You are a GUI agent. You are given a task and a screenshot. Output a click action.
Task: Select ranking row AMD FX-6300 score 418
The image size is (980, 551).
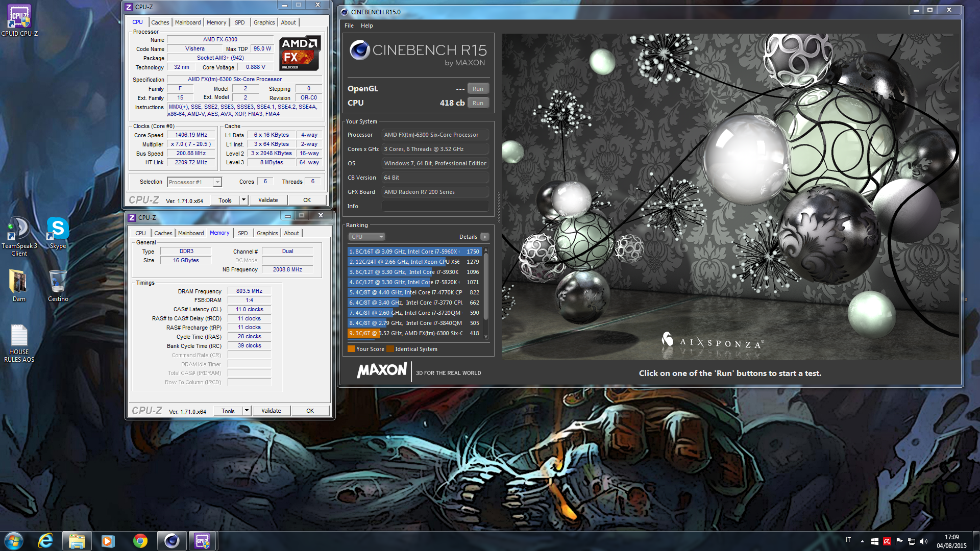point(414,333)
